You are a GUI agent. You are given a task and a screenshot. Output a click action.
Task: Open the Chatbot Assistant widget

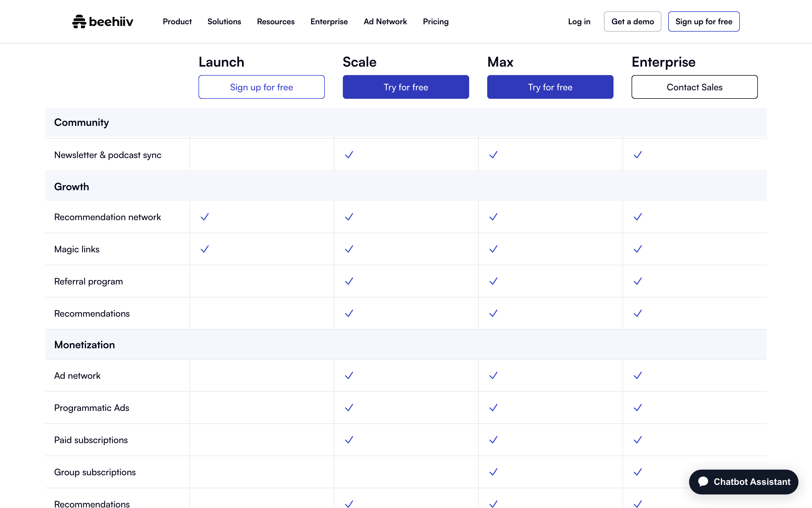coord(743,482)
